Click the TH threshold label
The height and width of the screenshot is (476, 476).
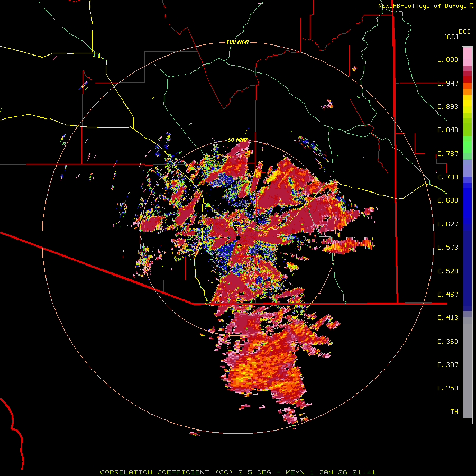(454, 412)
